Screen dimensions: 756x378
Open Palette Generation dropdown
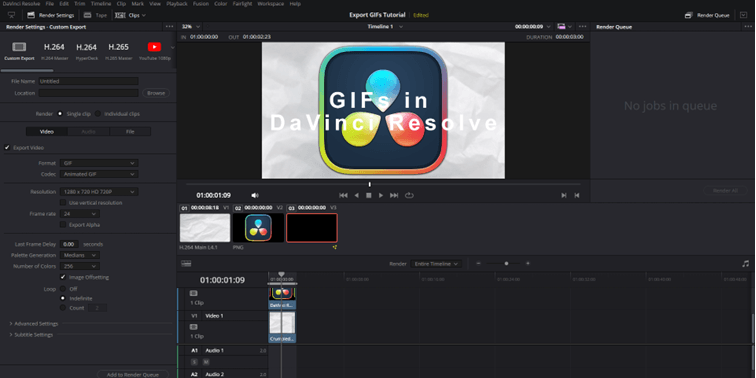pyautogui.click(x=80, y=255)
